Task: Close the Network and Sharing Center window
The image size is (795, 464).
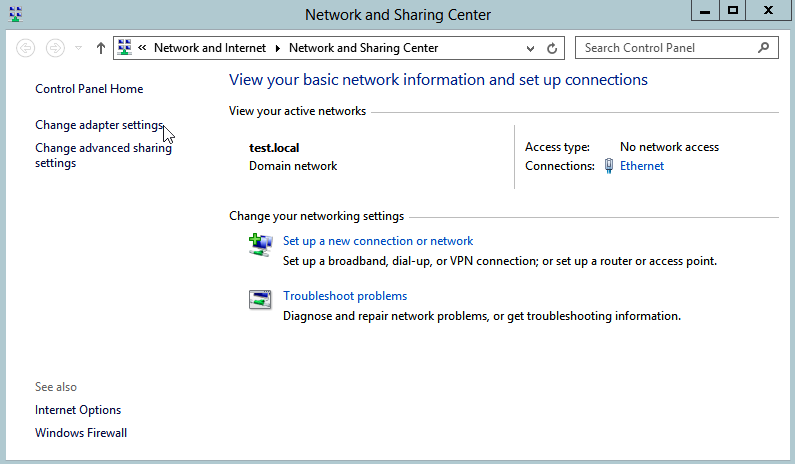Action: click(x=768, y=11)
